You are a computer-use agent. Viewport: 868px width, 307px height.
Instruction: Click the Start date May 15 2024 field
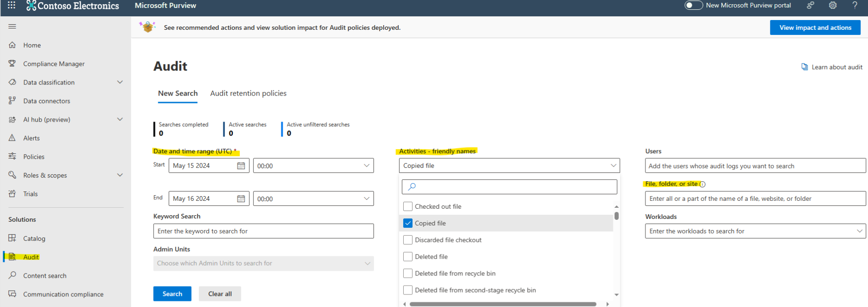pos(209,166)
